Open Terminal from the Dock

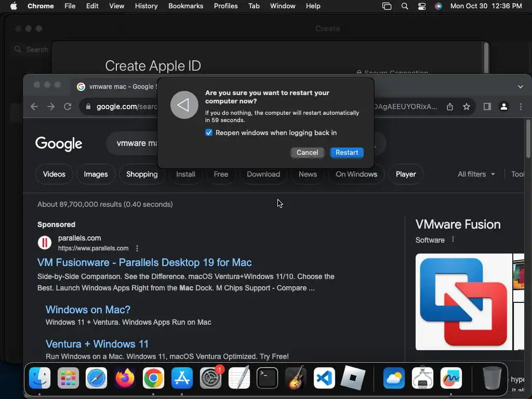pos(268,378)
